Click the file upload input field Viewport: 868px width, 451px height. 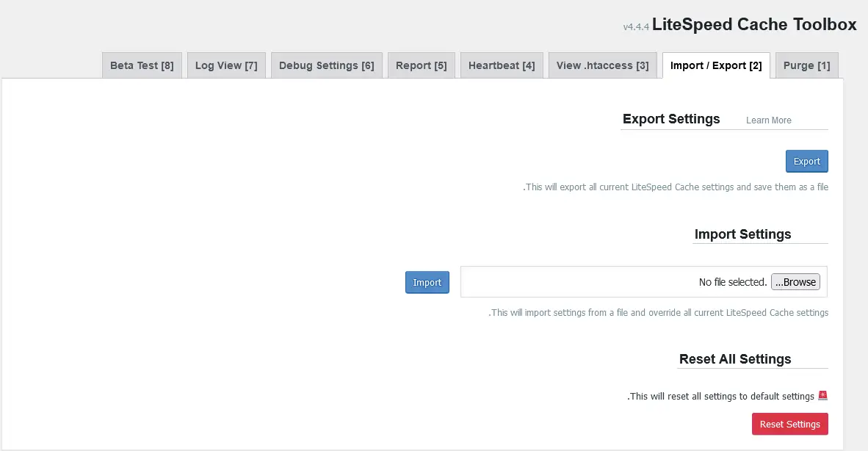tap(644, 281)
